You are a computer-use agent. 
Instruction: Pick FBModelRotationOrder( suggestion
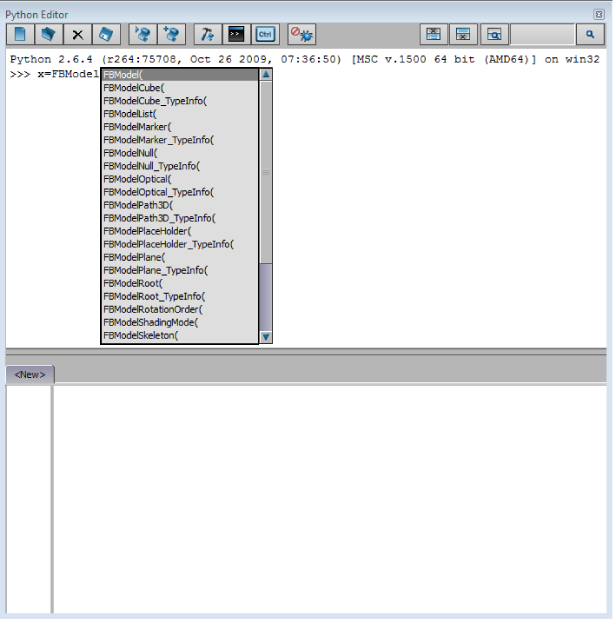point(180,309)
